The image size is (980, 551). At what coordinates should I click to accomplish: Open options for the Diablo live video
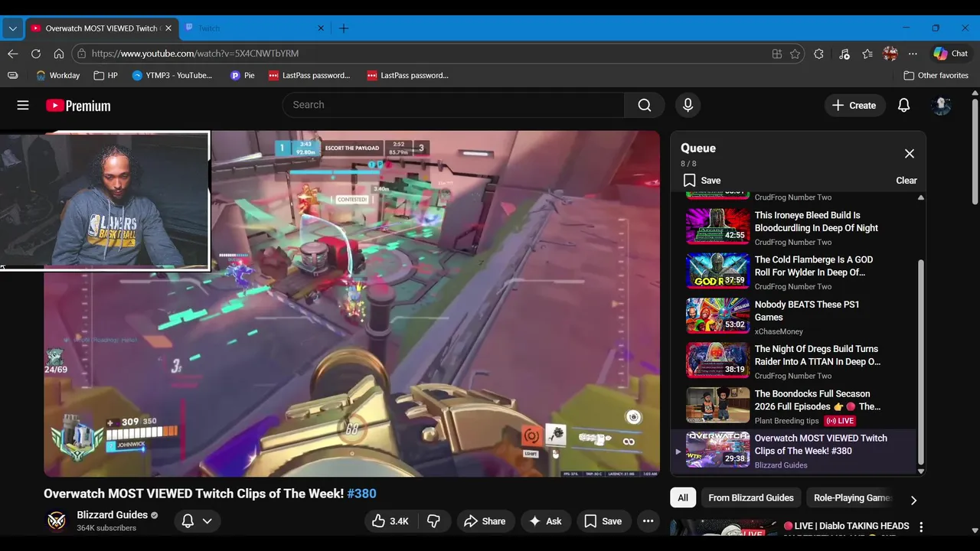[921, 527]
